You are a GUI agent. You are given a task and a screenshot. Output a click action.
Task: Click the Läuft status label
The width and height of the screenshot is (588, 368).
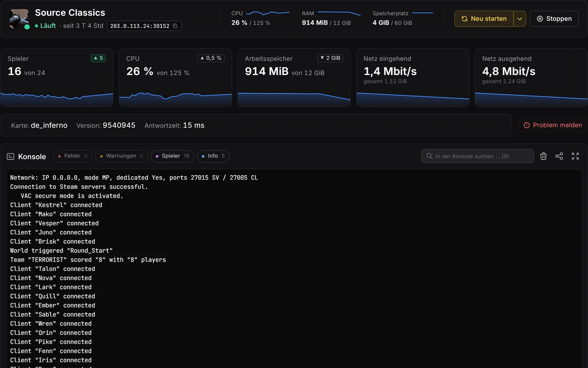(x=48, y=26)
